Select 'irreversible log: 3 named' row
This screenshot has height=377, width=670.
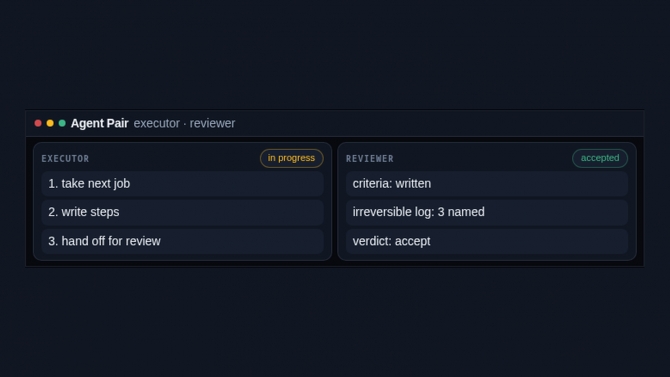(x=487, y=212)
